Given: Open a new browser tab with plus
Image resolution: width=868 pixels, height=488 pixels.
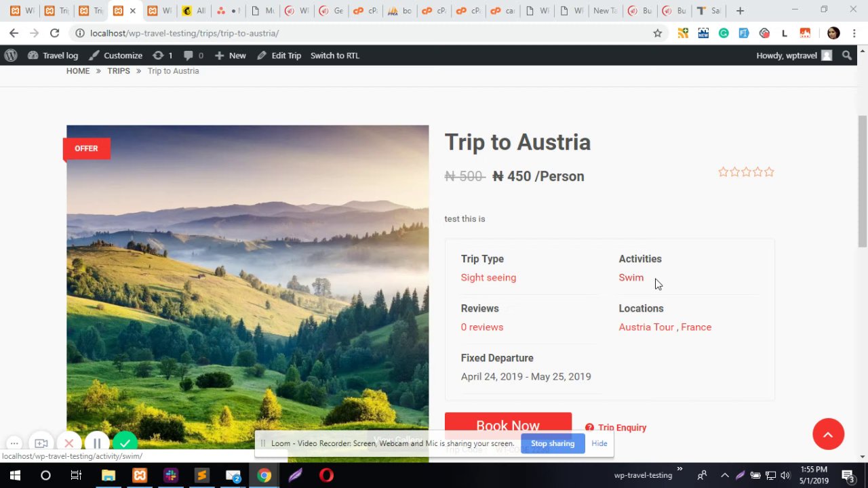Looking at the screenshot, I should click(x=740, y=11).
